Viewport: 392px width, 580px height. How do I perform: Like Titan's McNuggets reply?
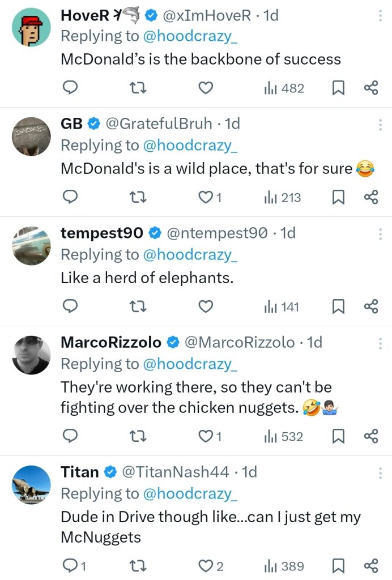click(206, 566)
